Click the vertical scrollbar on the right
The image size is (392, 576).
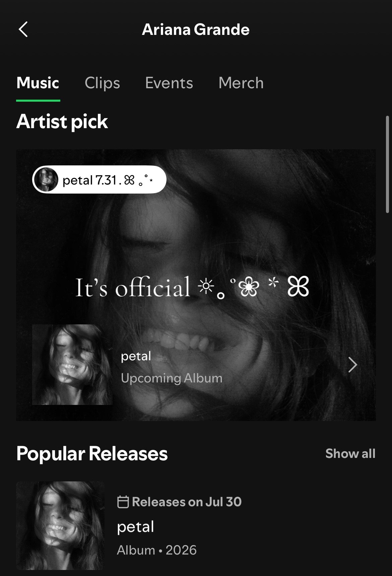tap(388, 164)
